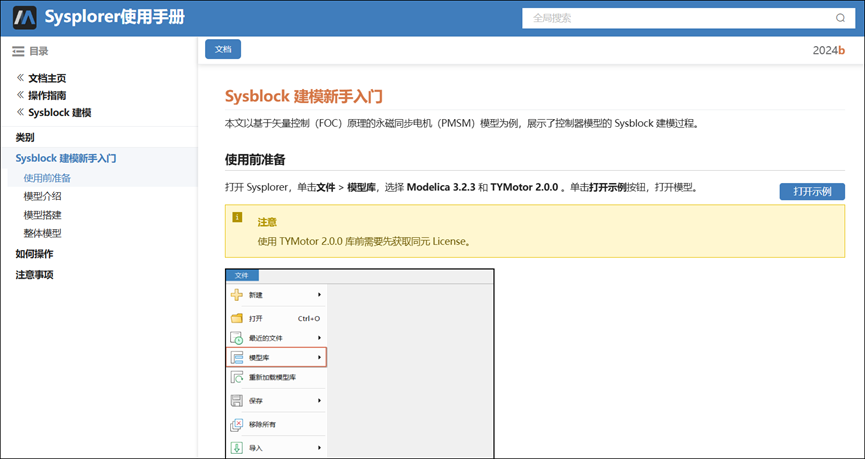Click the 注意 title in the notice box
Screen dimensions: 865x459
pyautogui.click(x=267, y=222)
